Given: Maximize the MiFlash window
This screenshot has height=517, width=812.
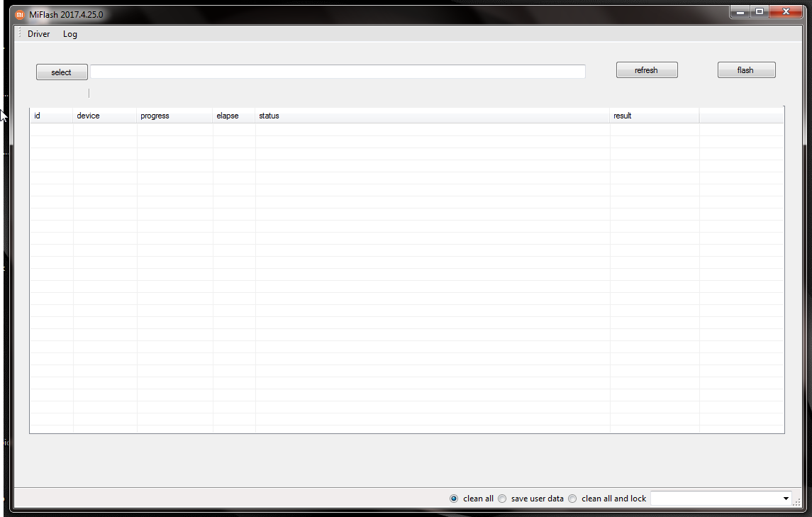Looking at the screenshot, I should pos(760,11).
